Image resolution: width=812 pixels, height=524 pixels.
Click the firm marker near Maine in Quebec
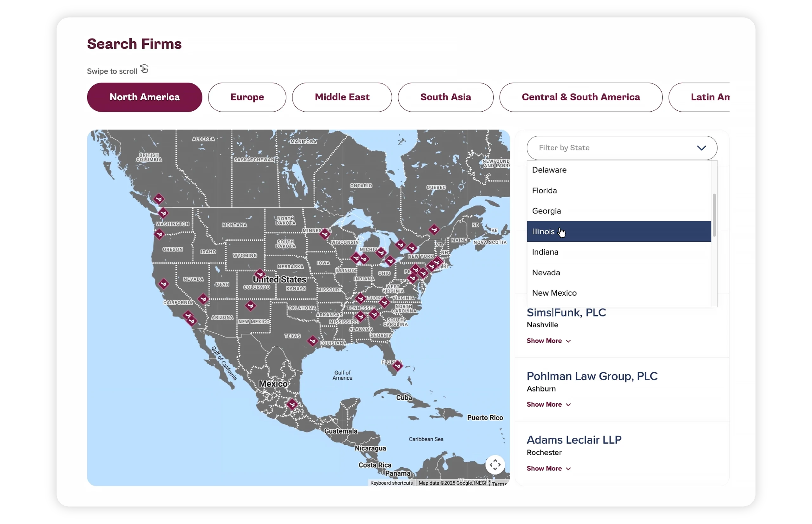(x=434, y=230)
